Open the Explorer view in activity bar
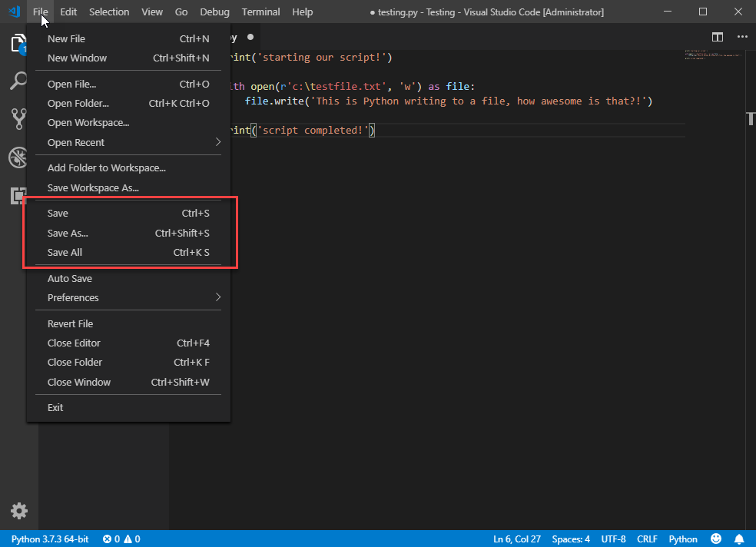 point(18,43)
